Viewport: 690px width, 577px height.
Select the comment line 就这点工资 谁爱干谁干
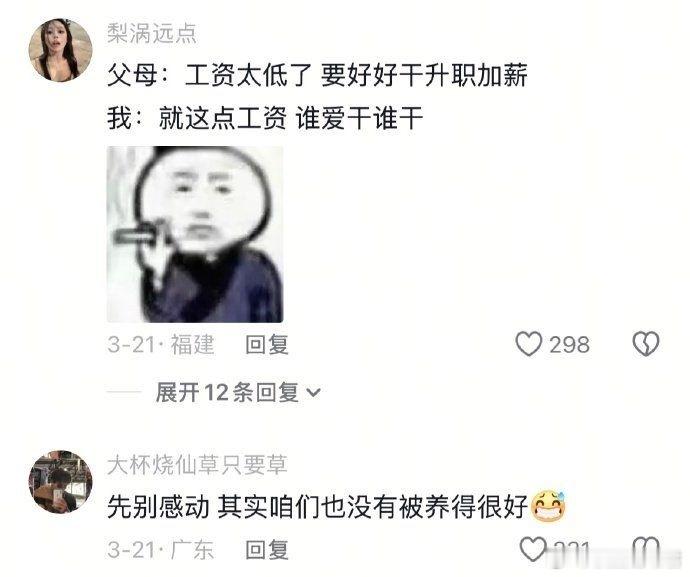tap(291, 118)
